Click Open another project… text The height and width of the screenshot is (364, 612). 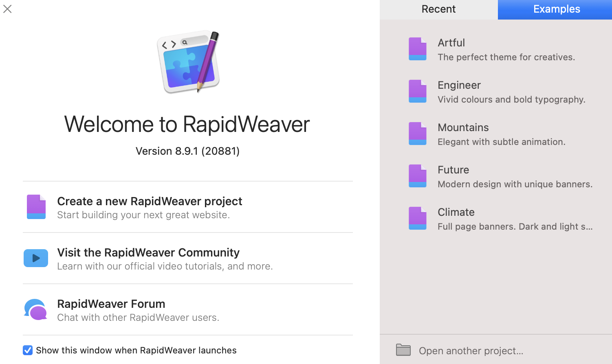[471, 351]
